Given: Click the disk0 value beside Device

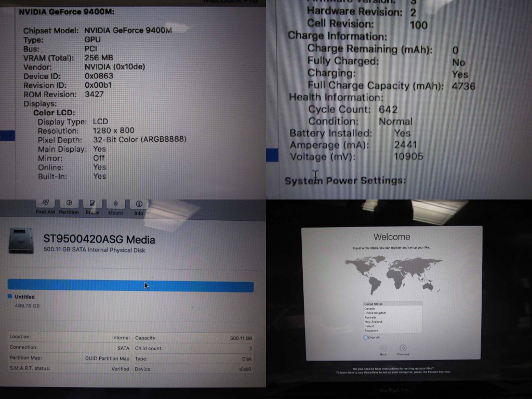Looking at the screenshot, I should pyautogui.click(x=245, y=369).
